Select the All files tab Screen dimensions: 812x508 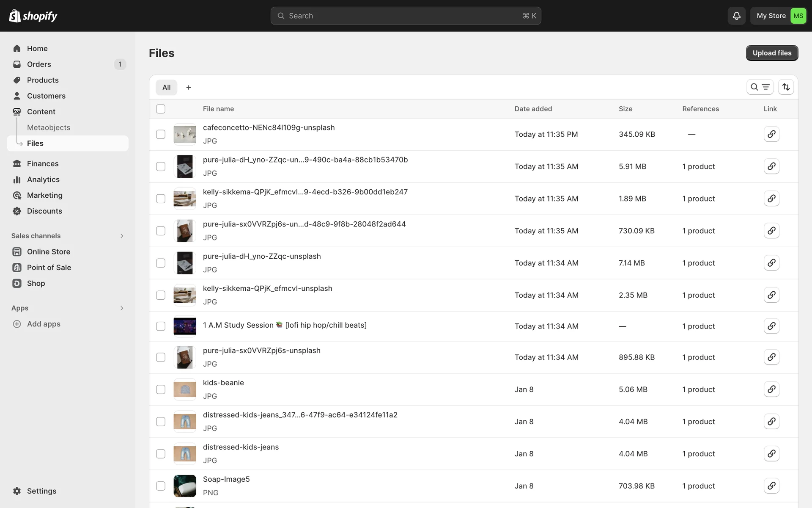coord(166,87)
